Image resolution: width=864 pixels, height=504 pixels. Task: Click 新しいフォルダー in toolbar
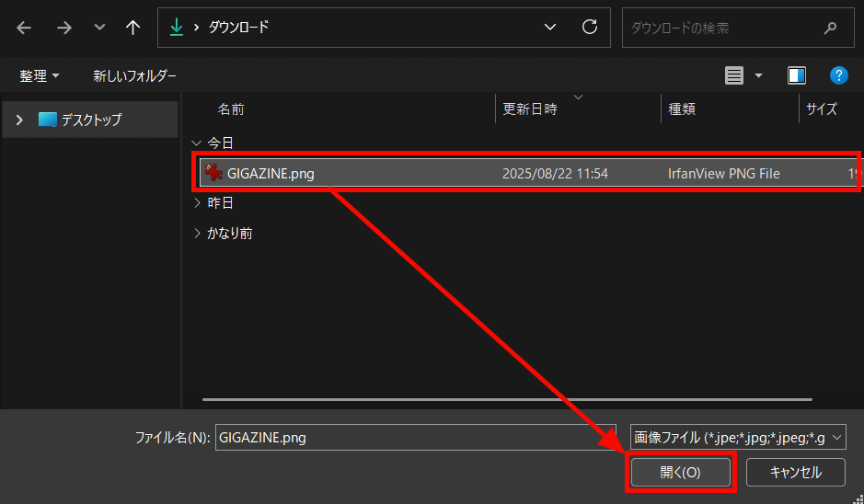[134, 75]
